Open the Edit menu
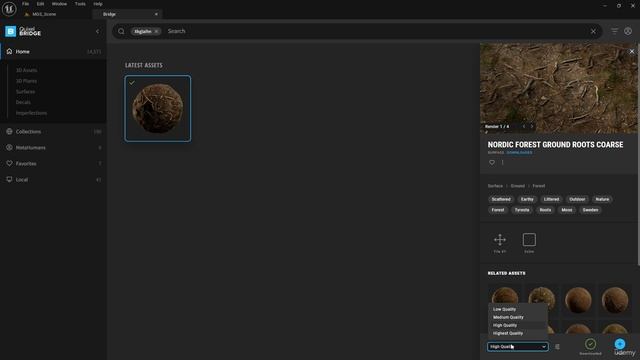The height and width of the screenshot is (360, 640). pos(40,4)
